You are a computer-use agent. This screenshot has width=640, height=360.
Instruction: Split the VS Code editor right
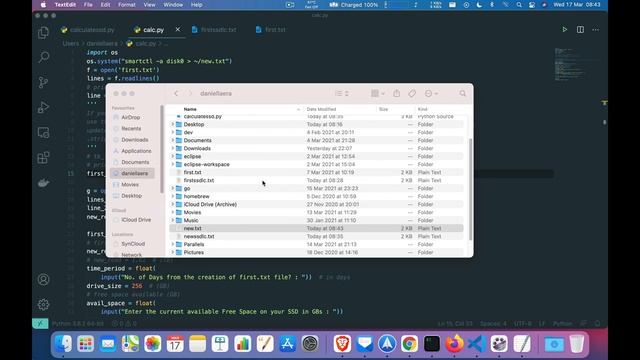pos(580,30)
